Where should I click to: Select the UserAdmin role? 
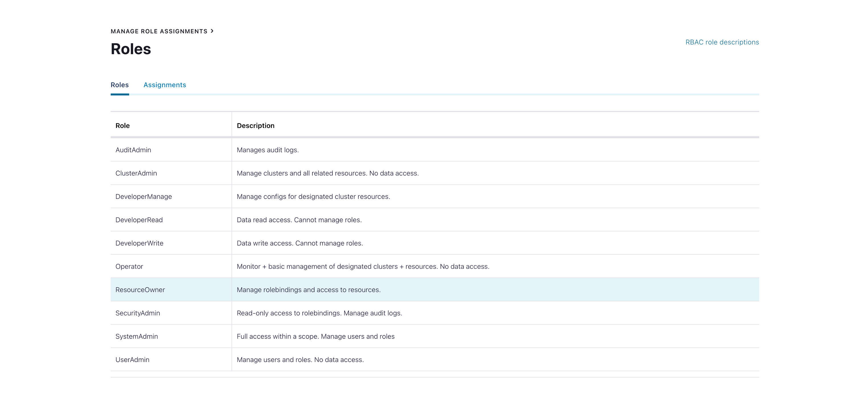(x=132, y=360)
